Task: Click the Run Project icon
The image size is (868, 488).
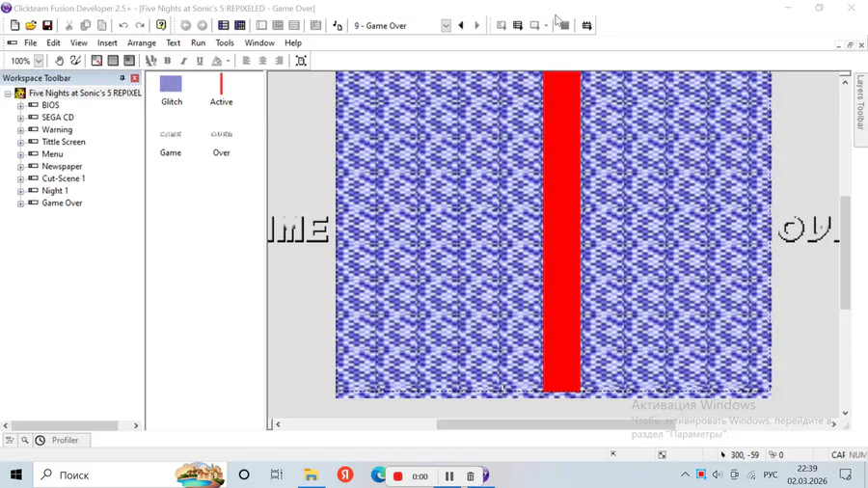Action: [x=501, y=25]
